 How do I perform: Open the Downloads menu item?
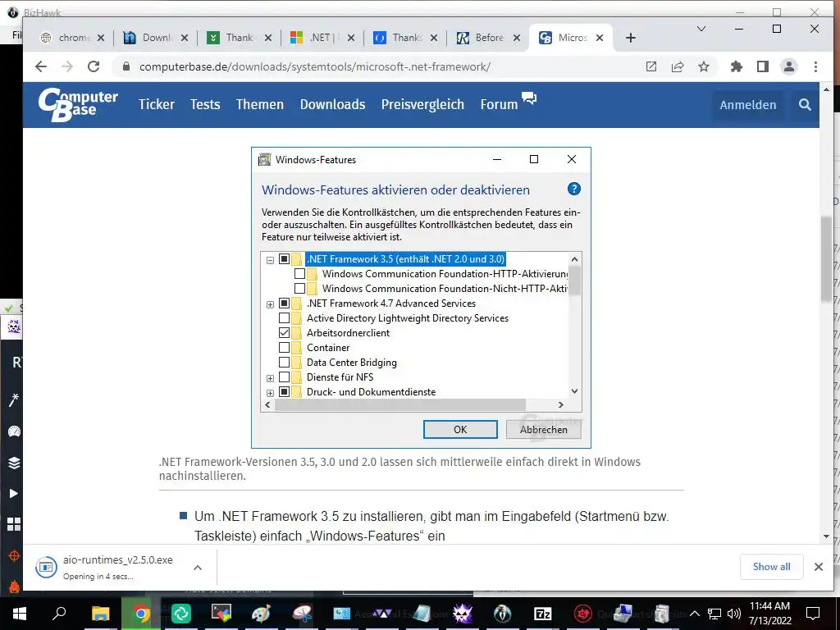point(333,104)
